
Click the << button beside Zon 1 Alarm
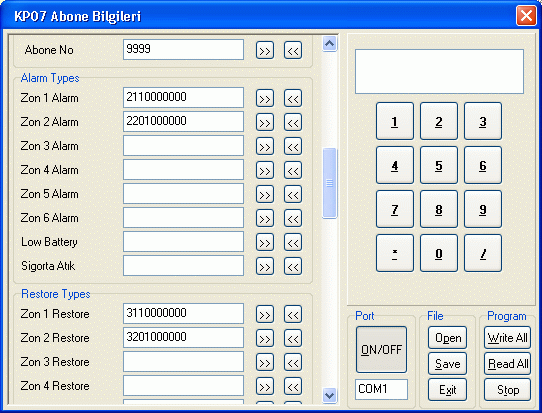pos(293,98)
